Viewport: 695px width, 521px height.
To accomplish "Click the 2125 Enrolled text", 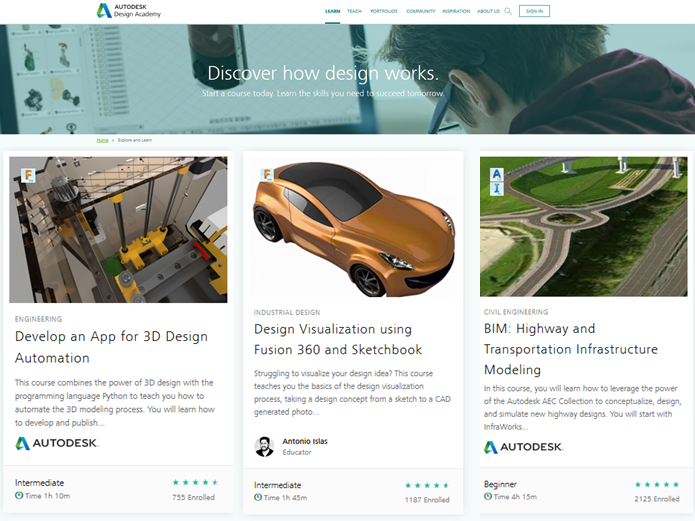I will [x=656, y=499].
